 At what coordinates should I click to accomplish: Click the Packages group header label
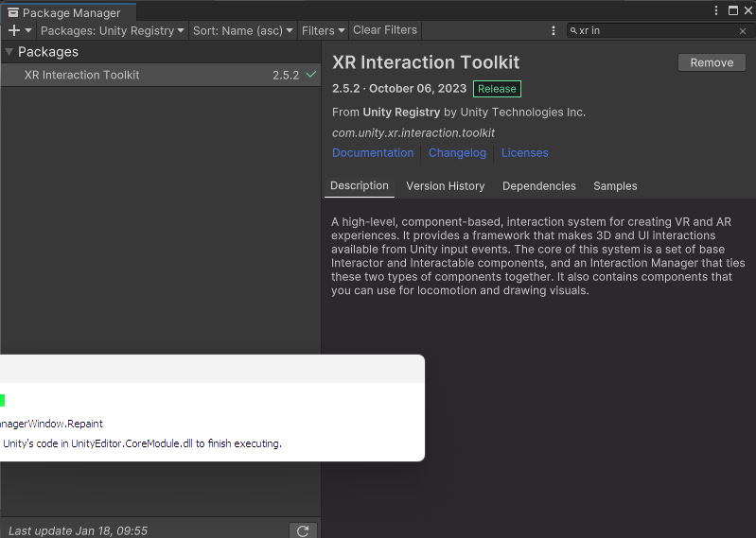[x=48, y=52]
